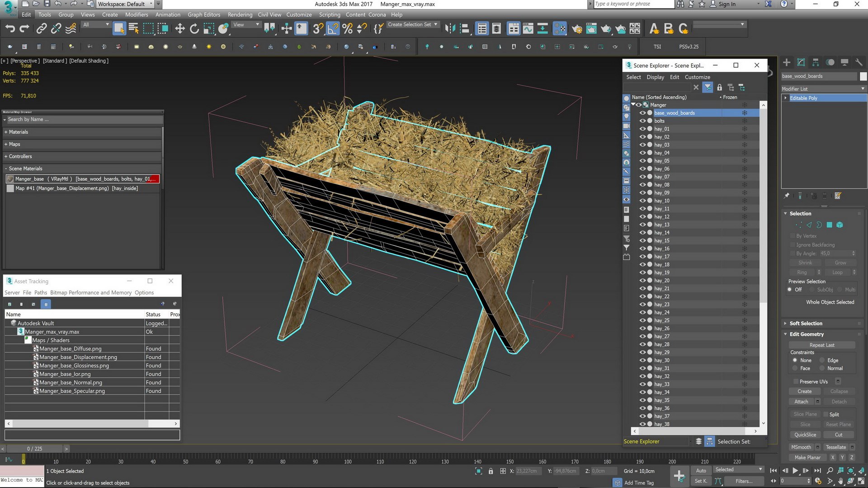Expand the Materials group

click(x=6, y=132)
